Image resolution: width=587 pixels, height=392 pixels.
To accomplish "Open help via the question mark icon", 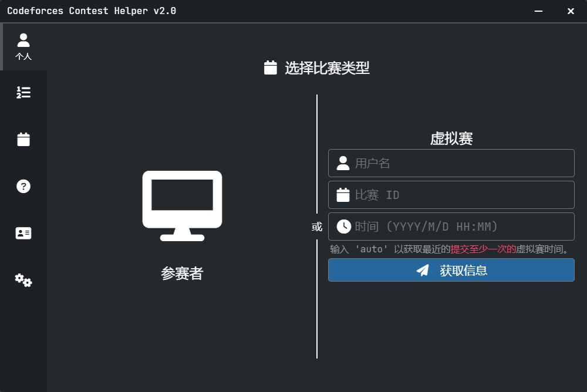I will point(23,186).
